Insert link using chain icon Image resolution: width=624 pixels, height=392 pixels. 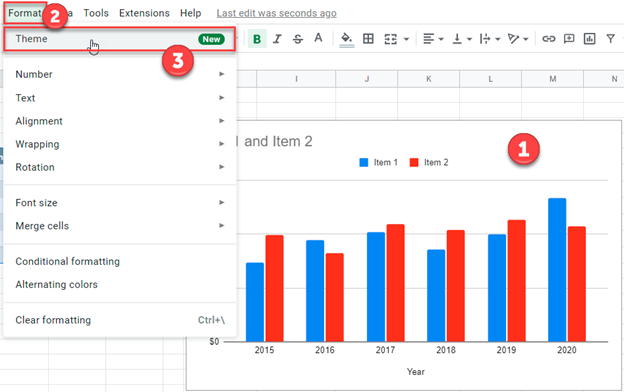(x=549, y=39)
